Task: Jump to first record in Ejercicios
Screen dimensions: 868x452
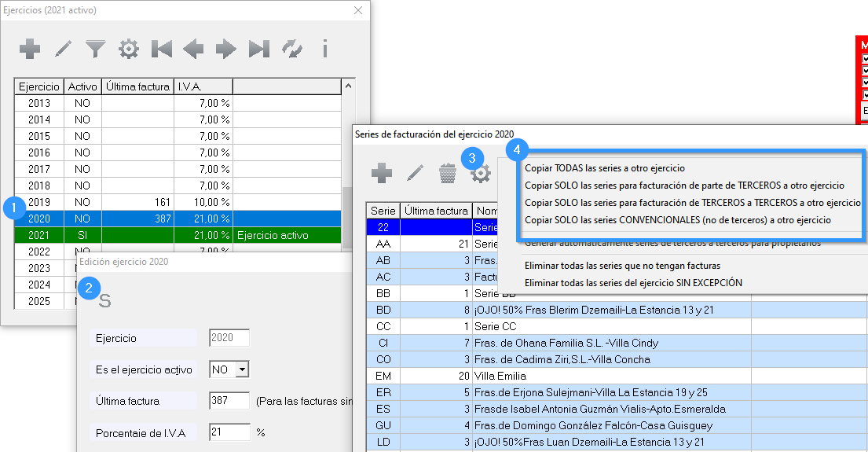Action: coord(161,50)
